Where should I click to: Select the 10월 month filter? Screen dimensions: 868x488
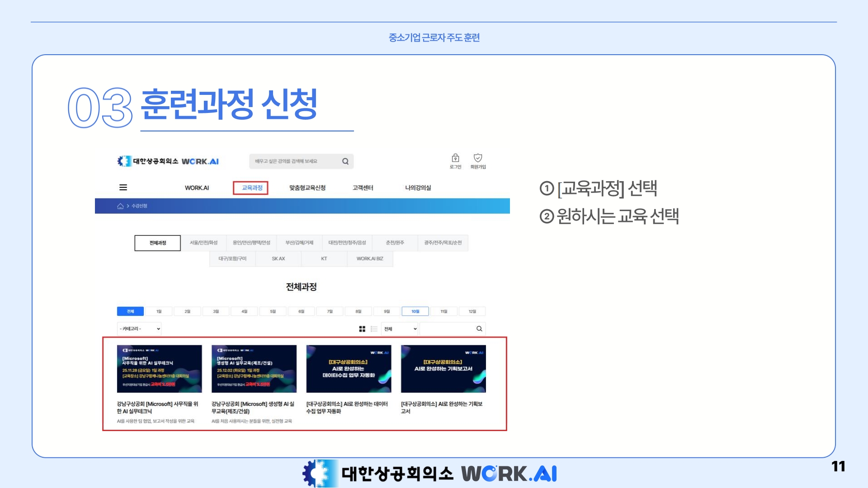click(415, 311)
